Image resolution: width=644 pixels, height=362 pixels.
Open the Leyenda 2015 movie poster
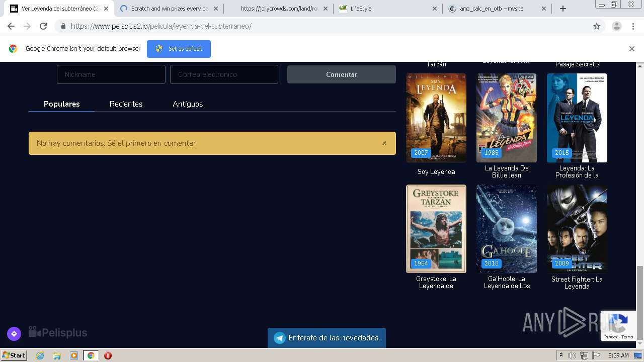(x=577, y=118)
